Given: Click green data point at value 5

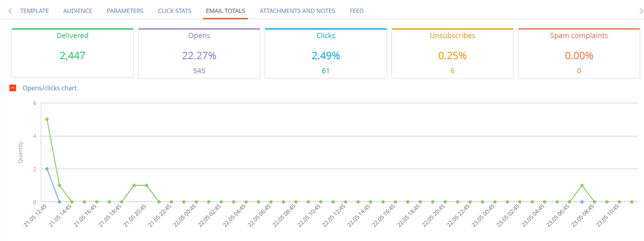Looking at the screenshot, I should (47, 119).
